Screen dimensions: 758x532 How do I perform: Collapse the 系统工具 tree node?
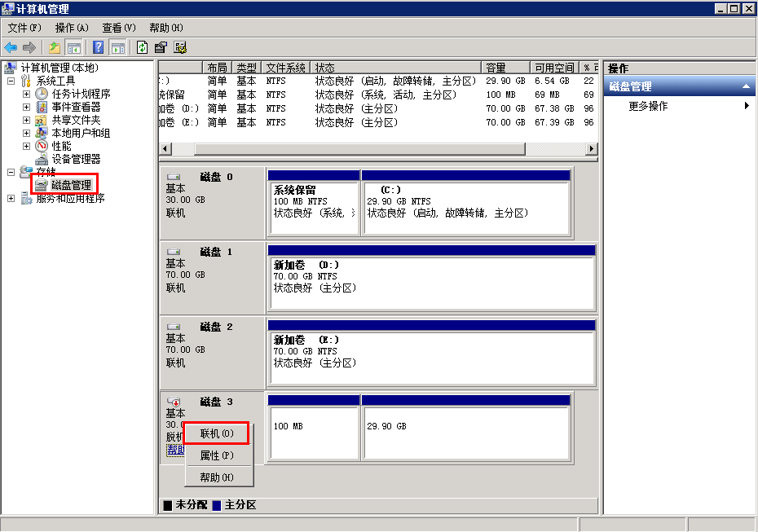click(x=11, y=81)
